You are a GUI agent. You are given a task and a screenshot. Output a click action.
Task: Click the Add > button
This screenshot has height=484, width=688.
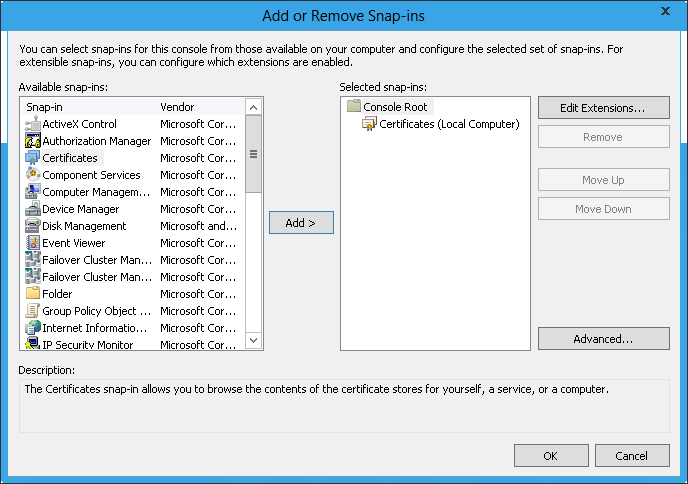point(301,223)
